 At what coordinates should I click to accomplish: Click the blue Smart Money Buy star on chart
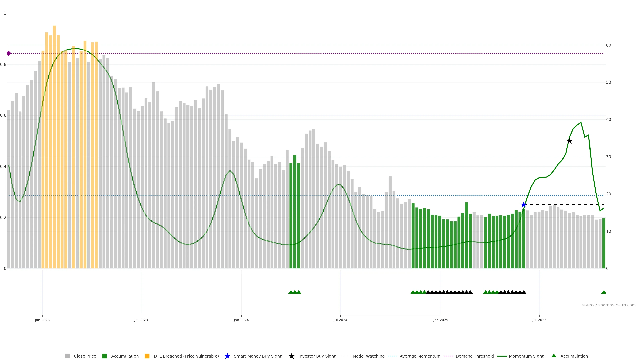click(523, 205)
